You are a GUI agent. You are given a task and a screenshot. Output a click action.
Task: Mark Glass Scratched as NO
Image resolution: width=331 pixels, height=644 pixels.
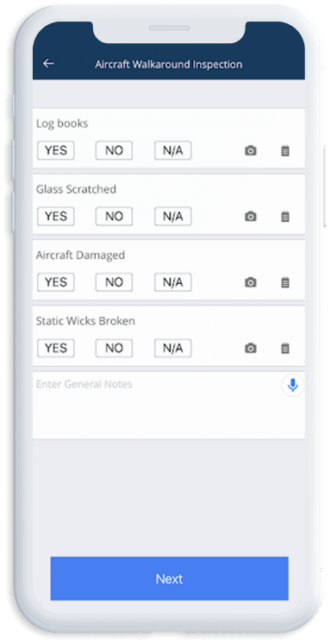click(114, 216)
